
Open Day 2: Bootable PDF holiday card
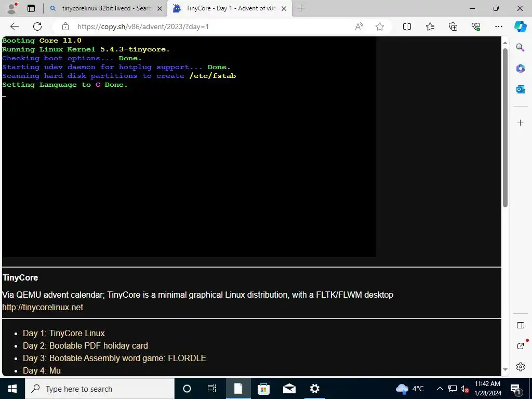click(85, 345)
